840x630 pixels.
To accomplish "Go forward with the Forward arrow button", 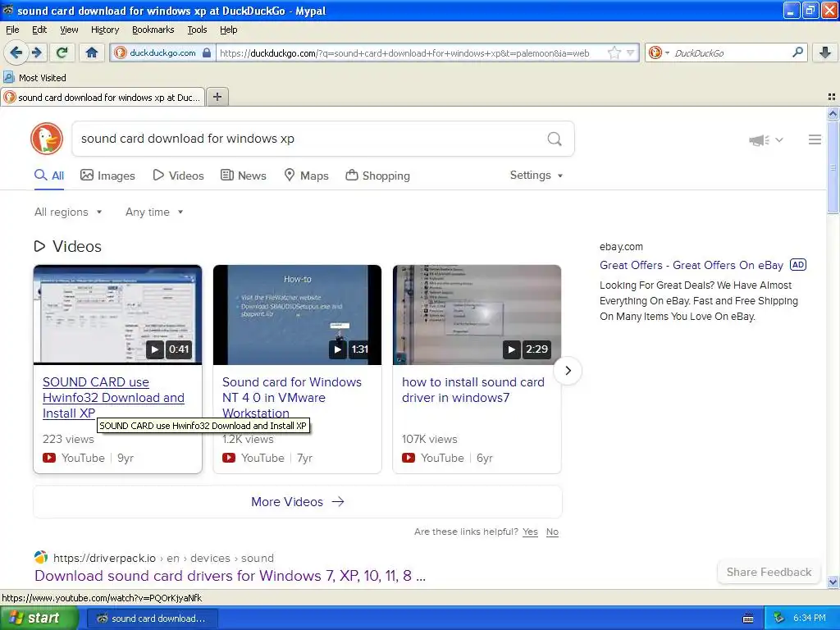I will click(37, 52).
